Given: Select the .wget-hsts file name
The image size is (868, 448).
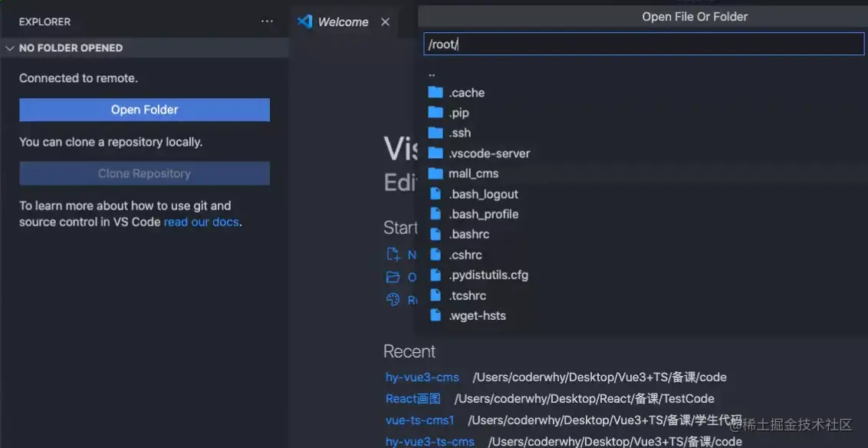Looking at the screenshot, I should 477,315.
